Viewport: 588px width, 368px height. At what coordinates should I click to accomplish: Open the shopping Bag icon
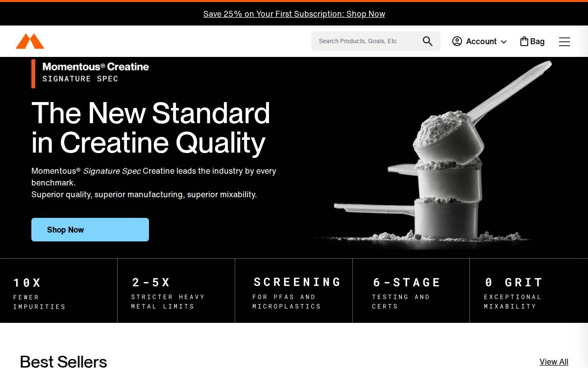coord(524,41)
